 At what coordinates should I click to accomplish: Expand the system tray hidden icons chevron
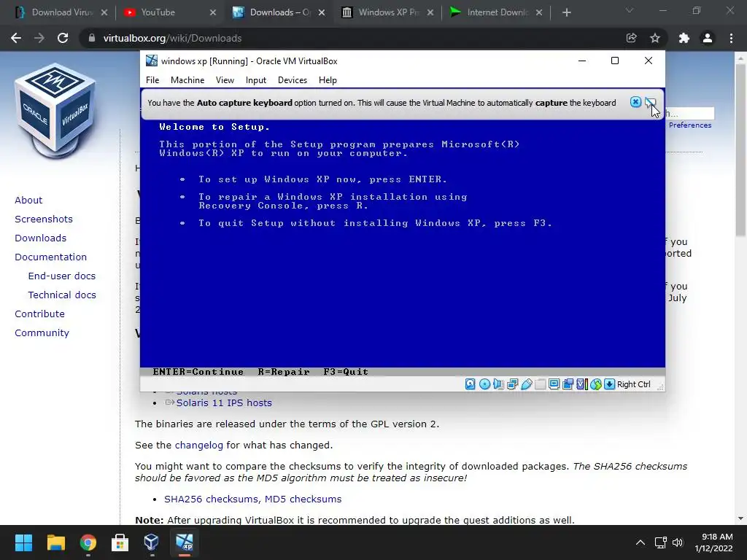click(x=640, y=542)
